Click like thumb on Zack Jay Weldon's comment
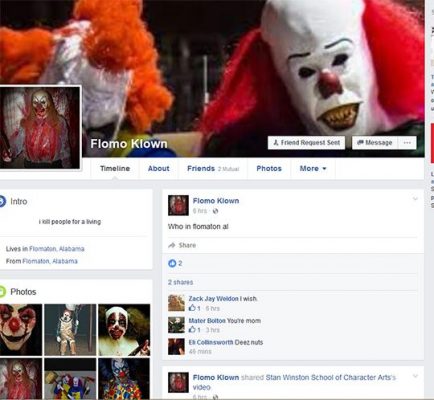This screenshot has width=434, height=400. tap(192, 308)
